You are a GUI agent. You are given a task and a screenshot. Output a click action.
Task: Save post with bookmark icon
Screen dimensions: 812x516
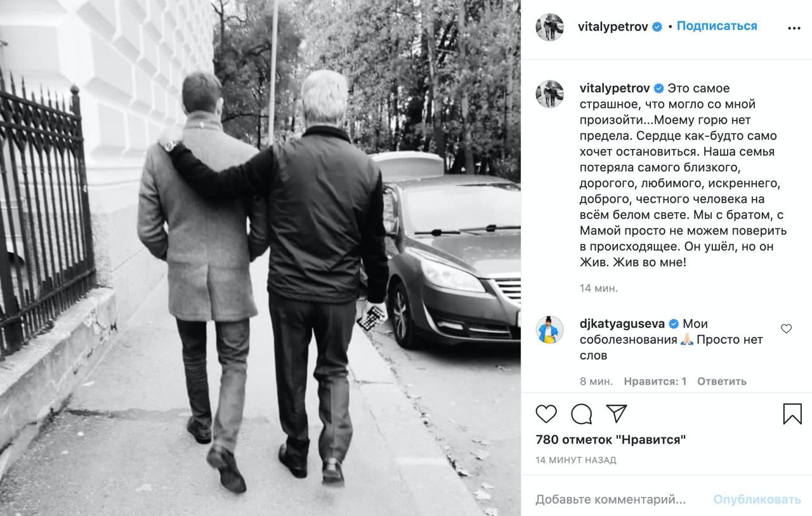coord(792,414)
